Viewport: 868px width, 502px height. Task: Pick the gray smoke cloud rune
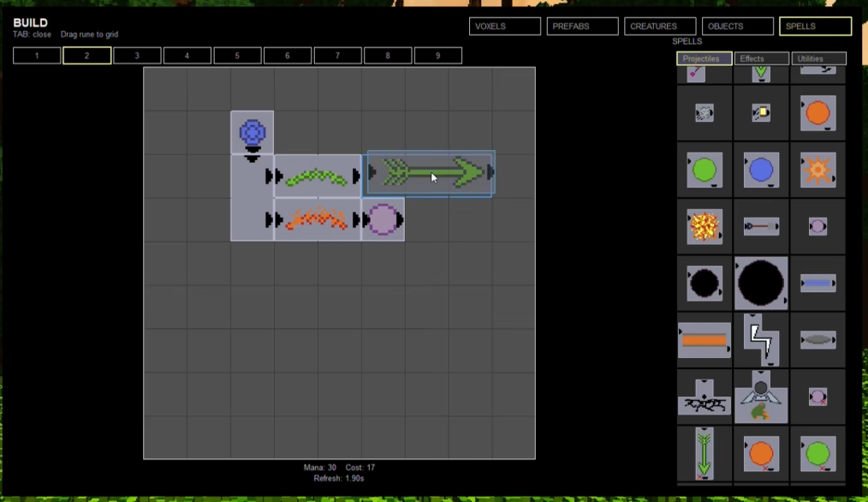(x=705, y=113)
